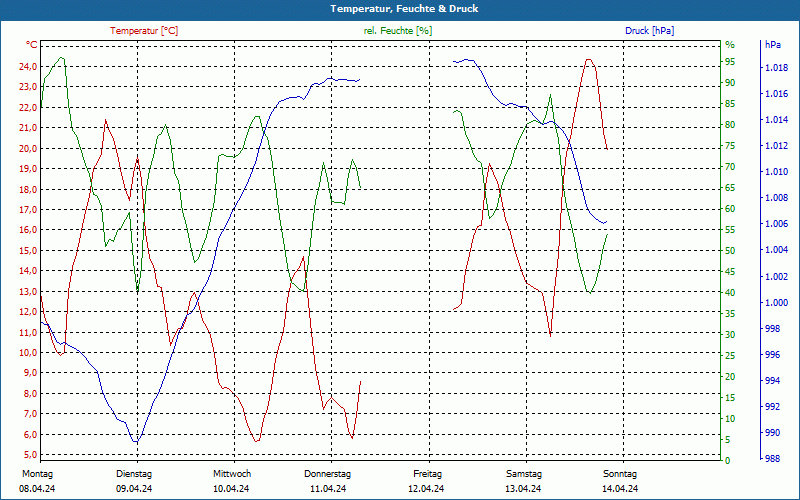This screenshot has height=500, width=800.
Task: Click the chart title 'Temperatur, Feuchte & Druck'
Action: [404, 9]
